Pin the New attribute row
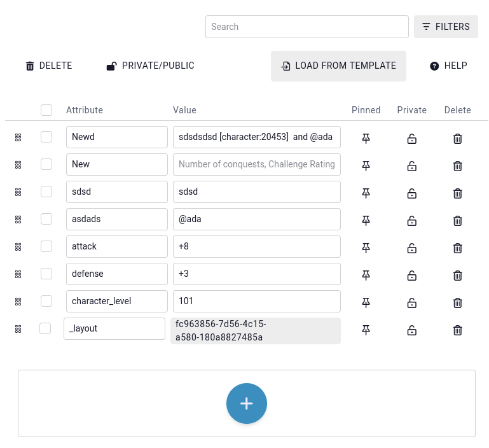Screen dimensions: 489x448 tap(366, 165)
